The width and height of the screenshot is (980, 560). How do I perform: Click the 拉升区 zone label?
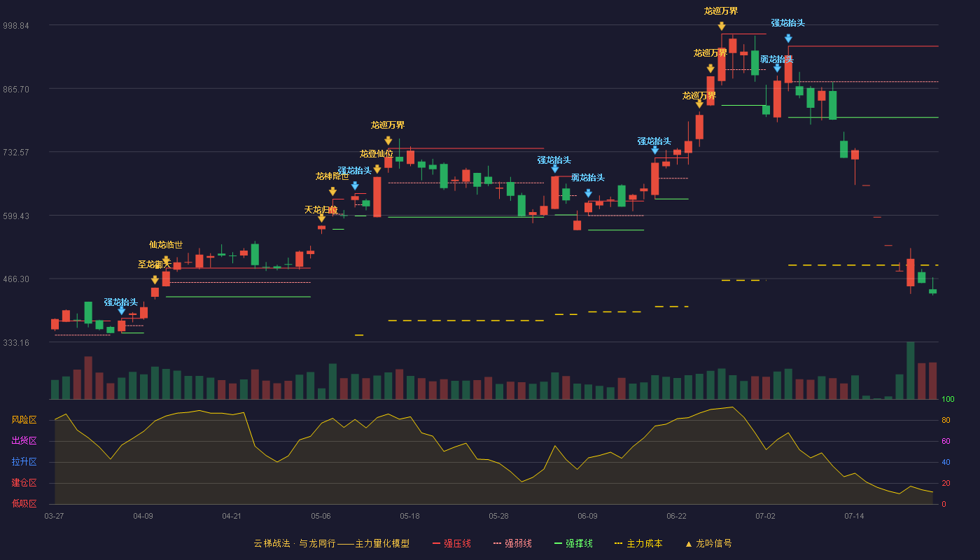coord(24,462)
